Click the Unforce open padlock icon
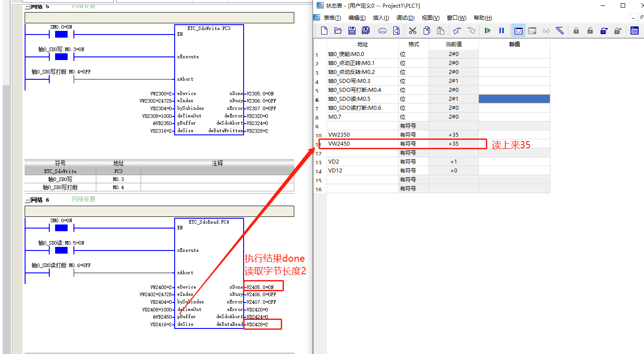644x354 pixels. click(x=590, y=30)
